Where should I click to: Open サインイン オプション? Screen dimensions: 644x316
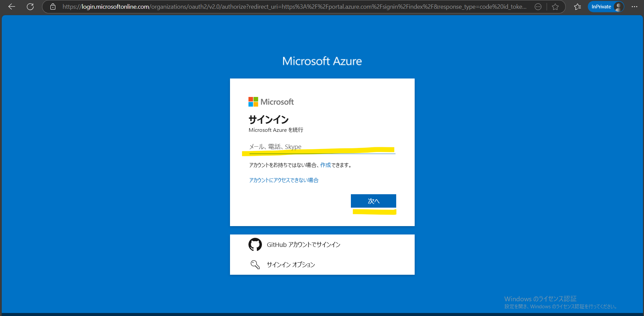coord(291,265)
